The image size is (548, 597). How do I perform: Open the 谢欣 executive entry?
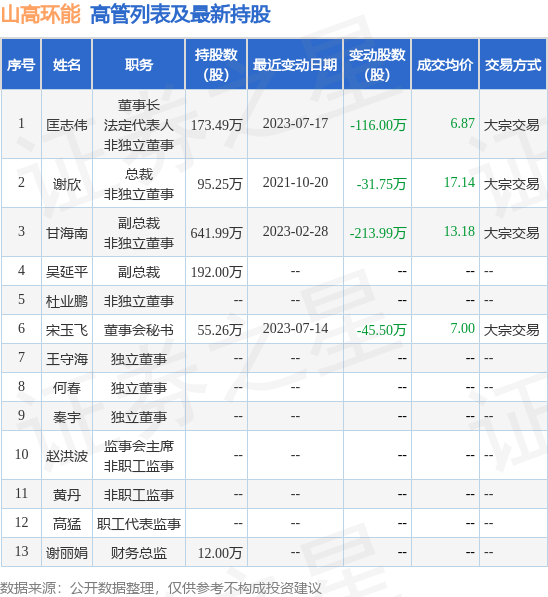[67, 184]
